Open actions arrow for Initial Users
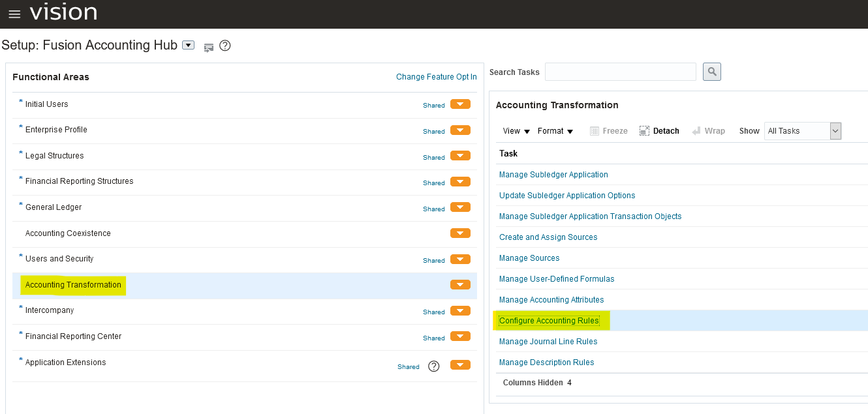 (460, 104)
